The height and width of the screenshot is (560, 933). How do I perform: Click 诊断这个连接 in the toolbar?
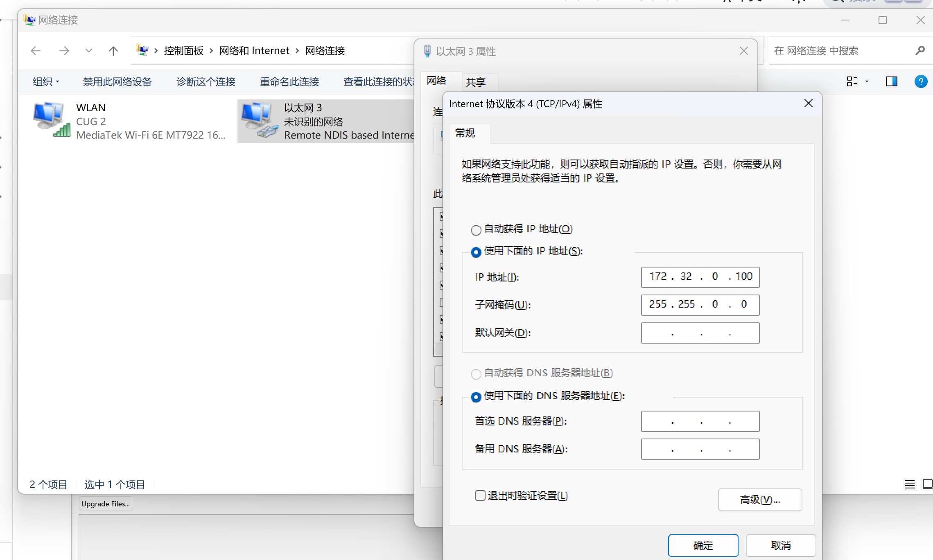tap(206, 81)
